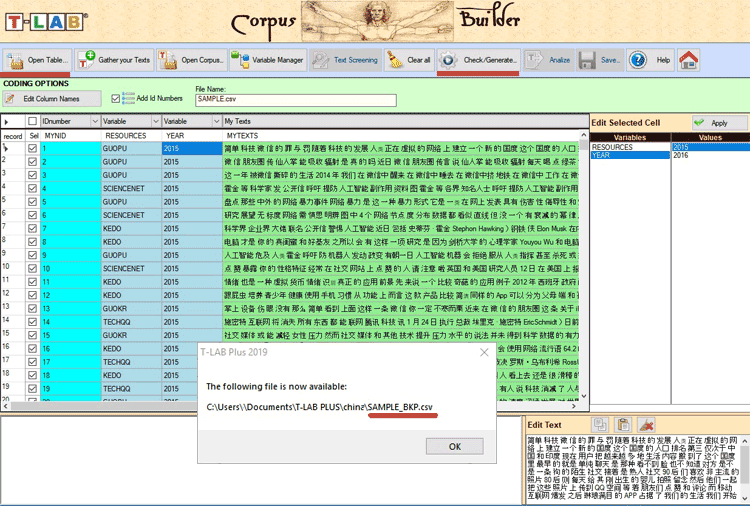Click the Clear all broom button
Image resolution: width=750 pixels, height=506 pixels.
tap(409, 60)
